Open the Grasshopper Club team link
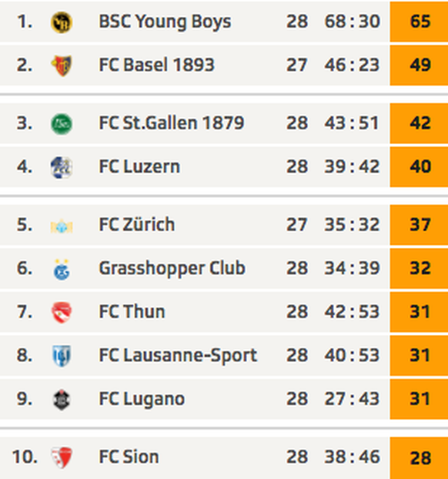Image resolution: width=448 pixels, height=479 pixels. 172,269
